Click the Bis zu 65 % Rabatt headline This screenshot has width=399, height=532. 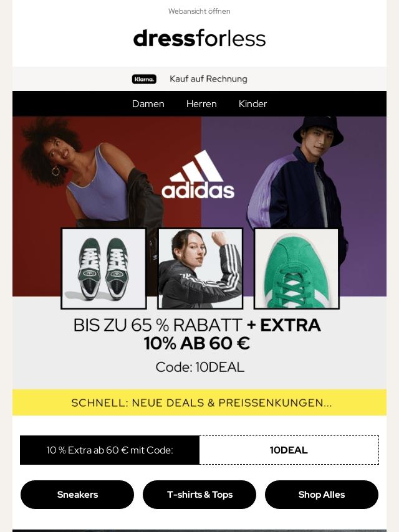tap(197, 334)
